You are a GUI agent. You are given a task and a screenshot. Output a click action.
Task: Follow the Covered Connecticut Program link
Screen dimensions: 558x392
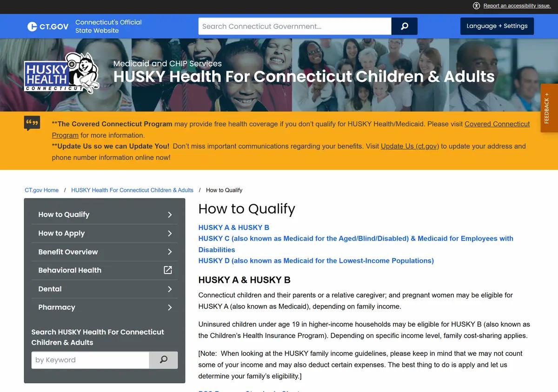pyautogui.click(x=497, y=124)
